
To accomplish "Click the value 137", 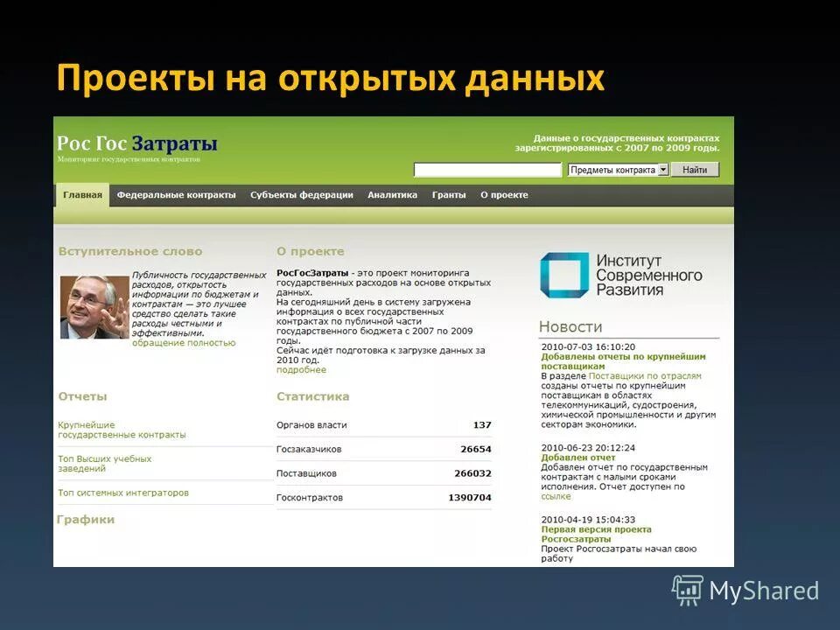I will [x=482, y=425].
